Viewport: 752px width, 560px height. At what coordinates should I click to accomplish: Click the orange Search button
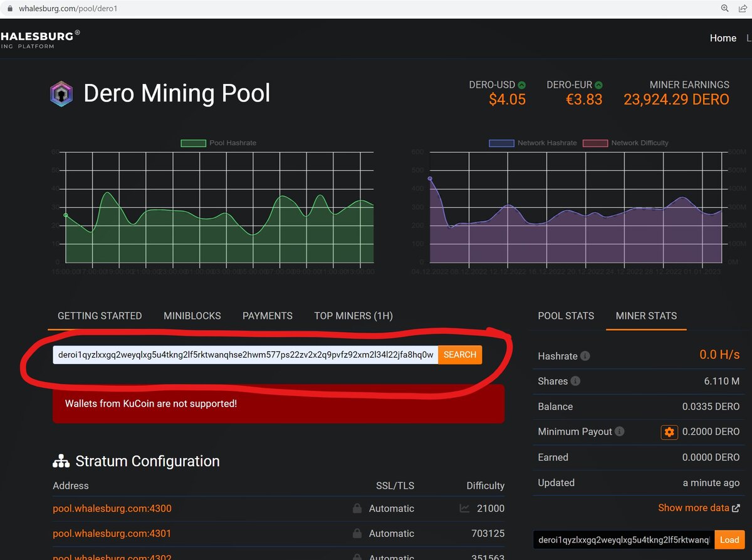pyautogui.click(x=460, y=355)
